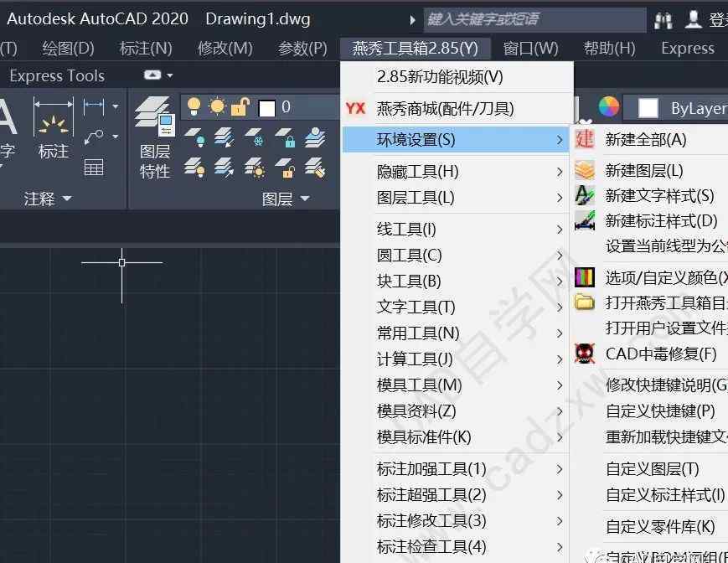Click the layer unisolate icon with up-right arrow

[x=225, y=168]
